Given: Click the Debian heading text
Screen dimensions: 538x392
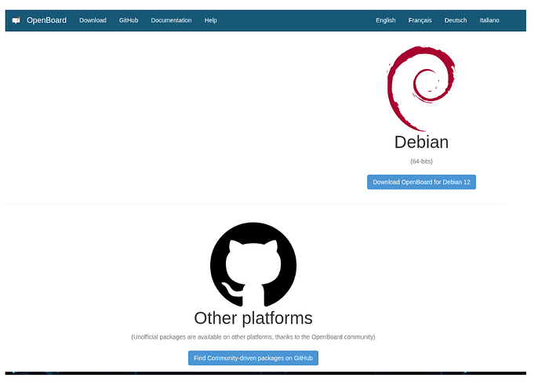Looking at the screenshot, I should tap(421, 142).
